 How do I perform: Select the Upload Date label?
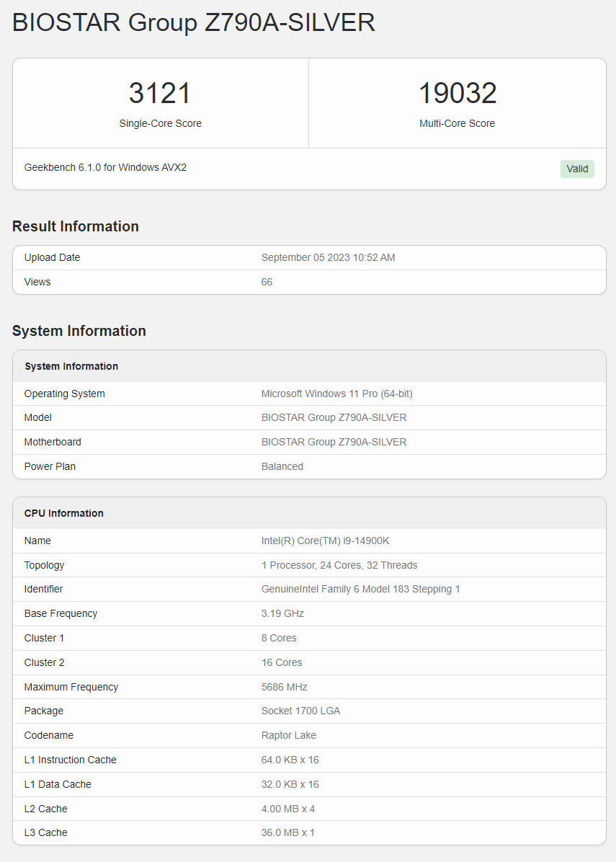[x=52, y=257]
